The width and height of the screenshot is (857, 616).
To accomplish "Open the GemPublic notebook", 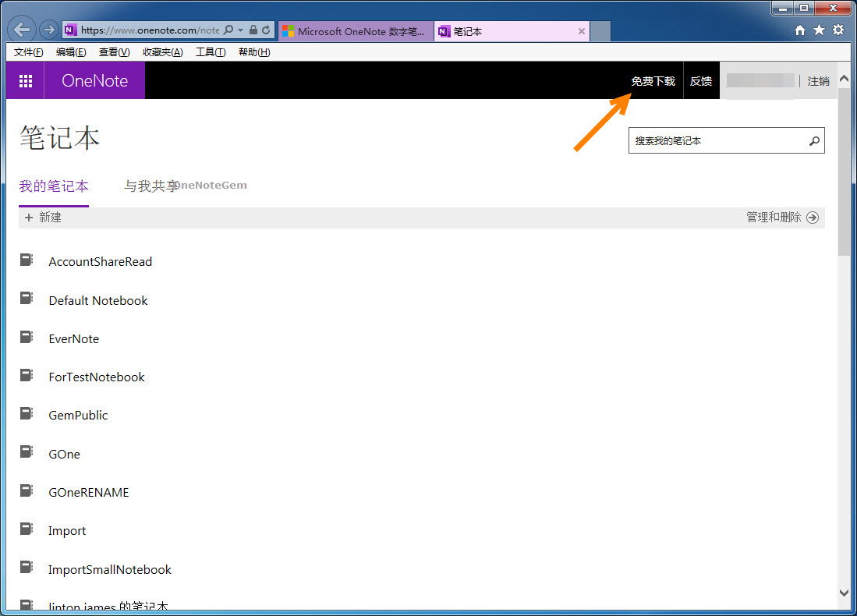I will [x=78, y=416].
